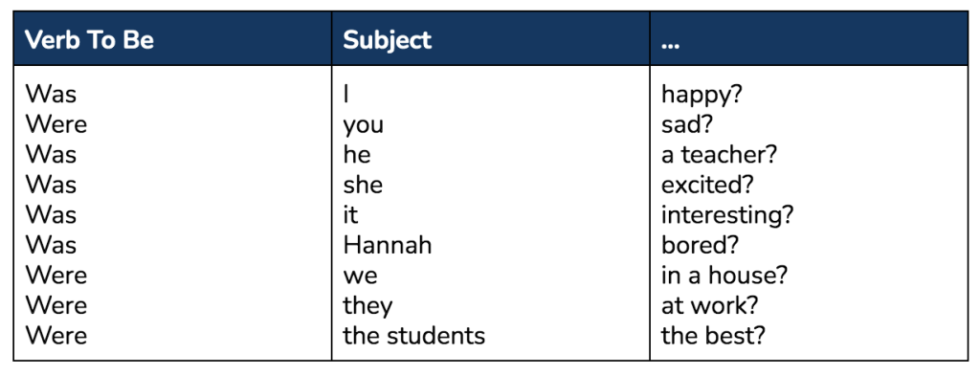
Task: Select the subject 'we'
Action: pyautogui.click(x=360, y=276)
